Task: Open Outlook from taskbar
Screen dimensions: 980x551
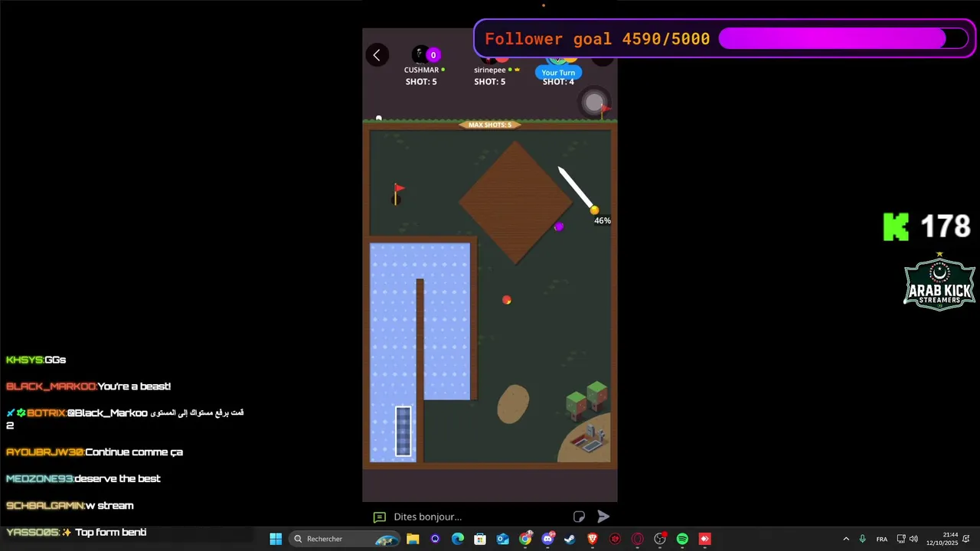Action: 503,539
